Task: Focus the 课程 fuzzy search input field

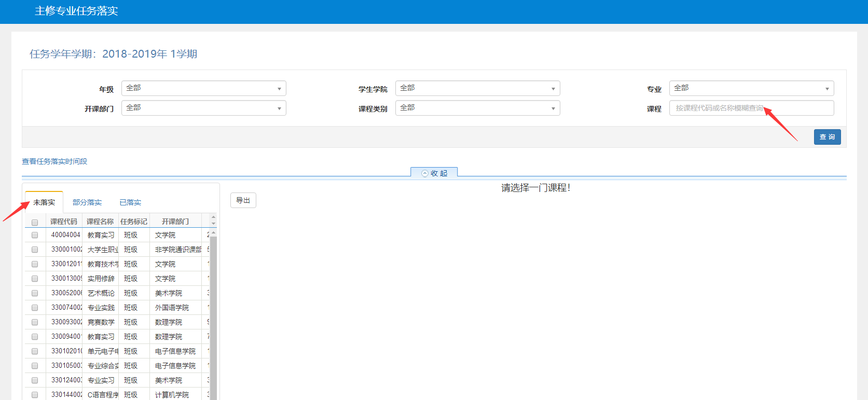Action: point(751,108)
